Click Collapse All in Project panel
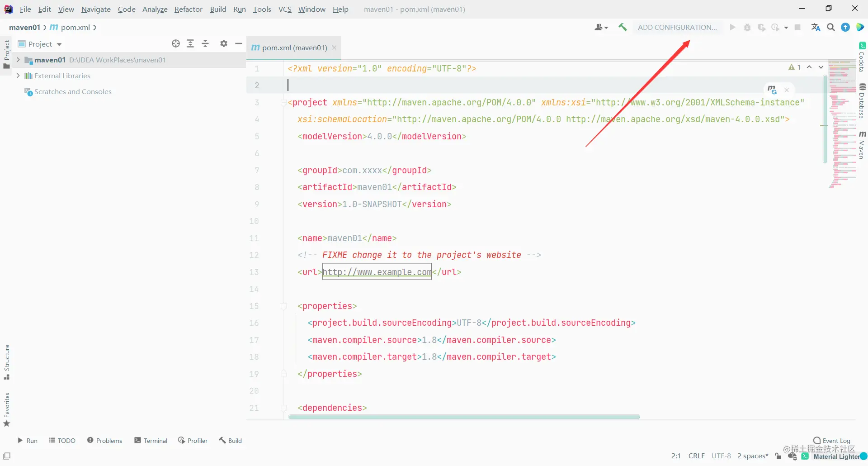Viewport: 868px width, 466px height. tap(205, 43)
